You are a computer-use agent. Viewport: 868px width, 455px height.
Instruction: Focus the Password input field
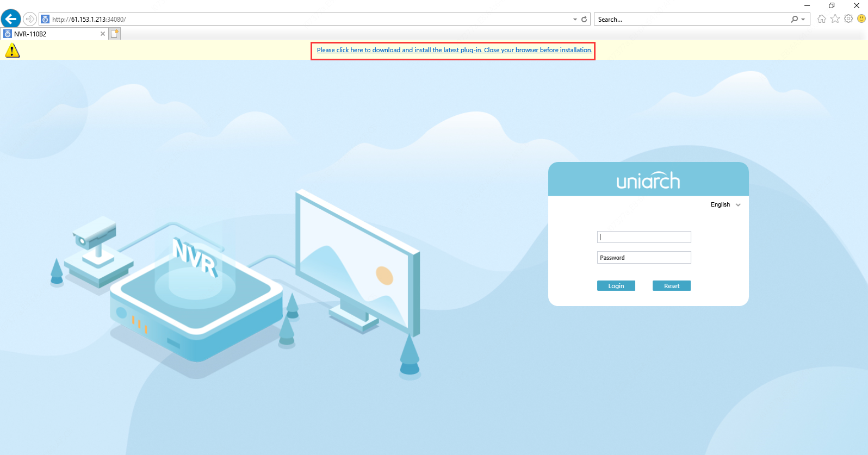644,258
